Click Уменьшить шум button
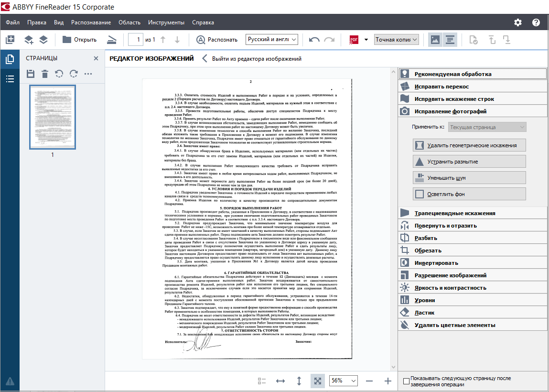The height and width of the screenshot is (392, 549). point(470,178)
